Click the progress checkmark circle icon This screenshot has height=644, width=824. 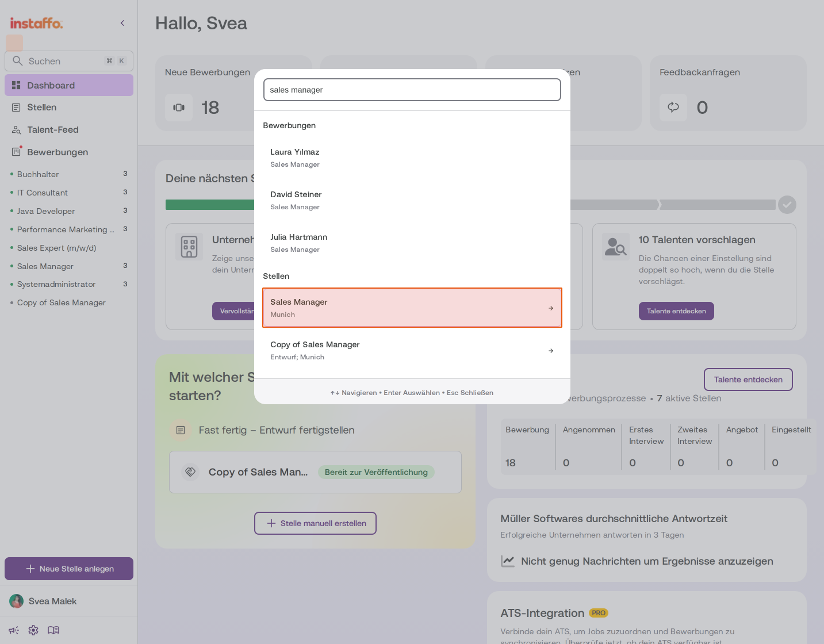pos(787,205)
